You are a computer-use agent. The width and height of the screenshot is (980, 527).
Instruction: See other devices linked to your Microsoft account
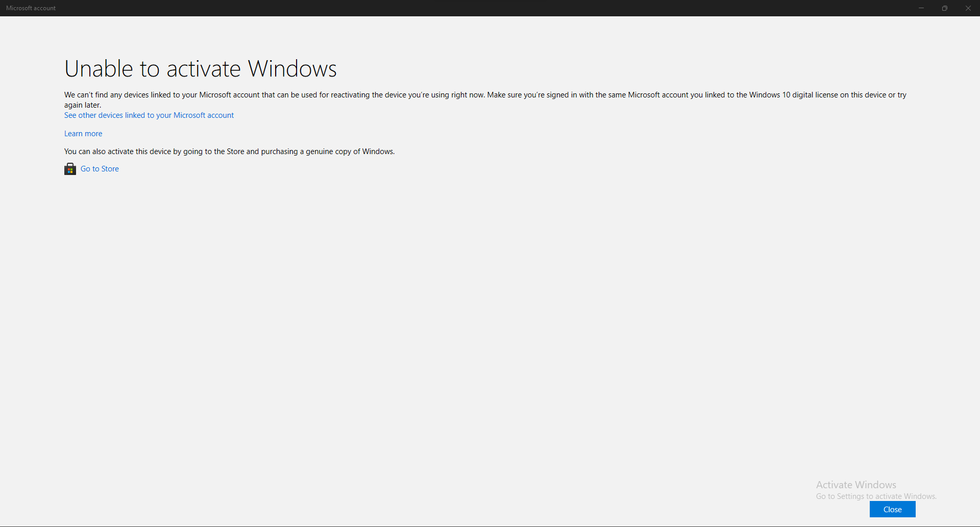click(149, 115)
